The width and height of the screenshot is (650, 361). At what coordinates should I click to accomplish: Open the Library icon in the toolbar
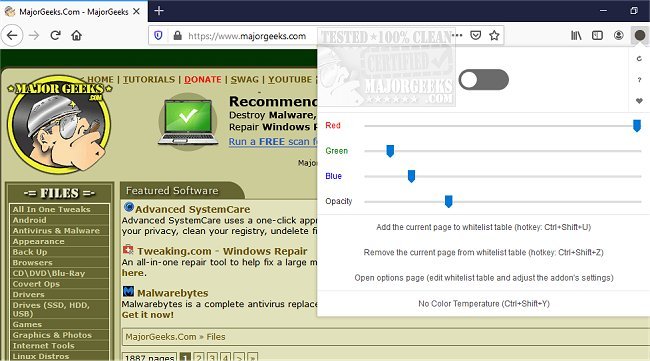(x=576, y=36)
